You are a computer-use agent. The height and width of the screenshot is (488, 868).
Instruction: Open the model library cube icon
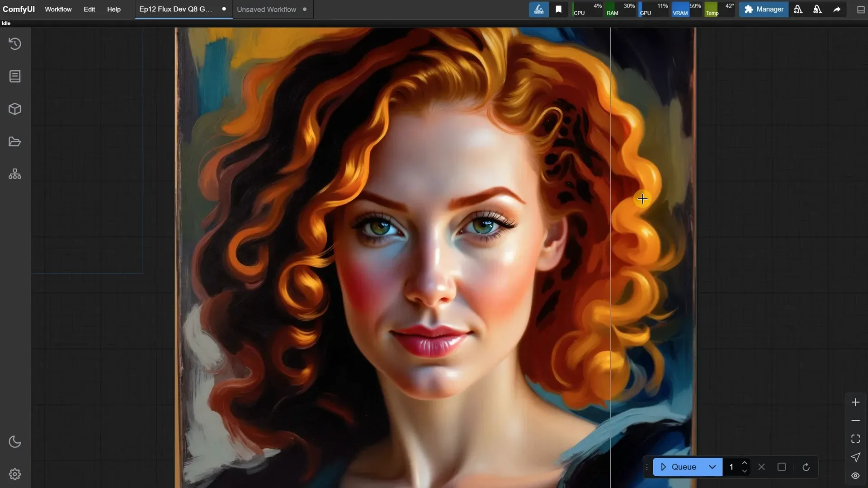coord(15,109)
